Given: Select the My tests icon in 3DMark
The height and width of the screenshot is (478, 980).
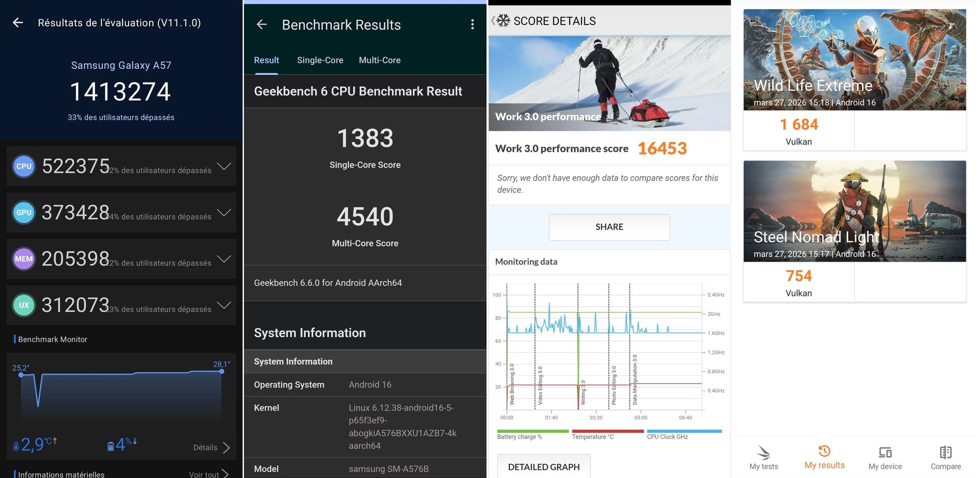Looking at the screenshot, I should pos(764,456).
